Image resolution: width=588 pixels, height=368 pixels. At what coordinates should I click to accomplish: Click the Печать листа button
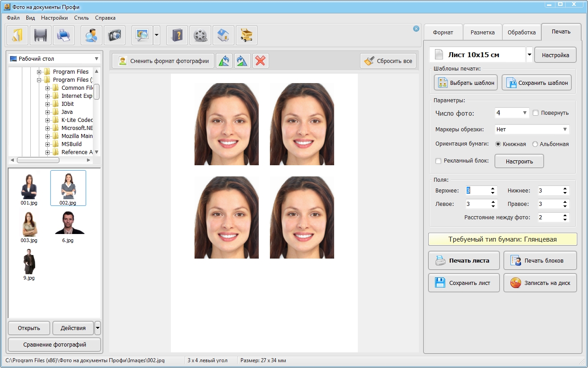pos(464,260)
